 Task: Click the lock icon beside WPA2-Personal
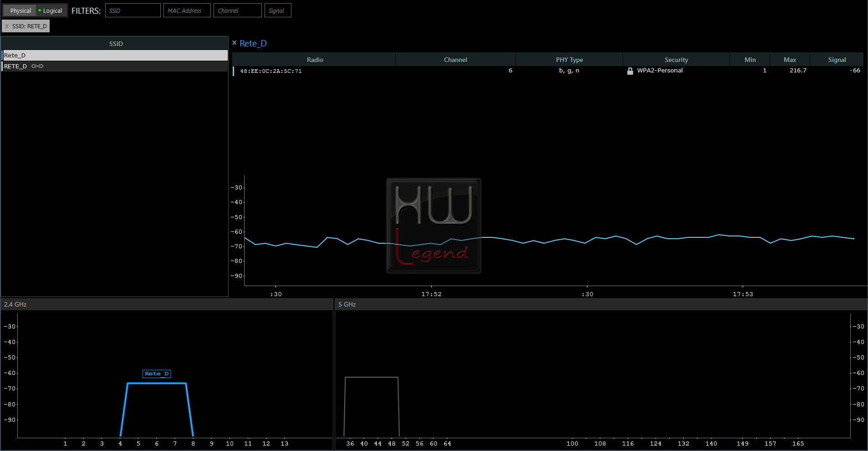point(630,71)
